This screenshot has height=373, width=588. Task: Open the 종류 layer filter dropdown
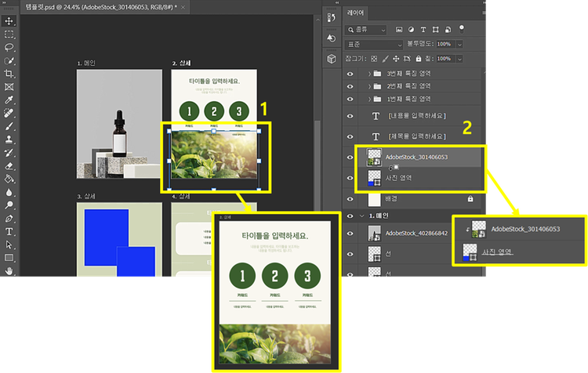[x=365, y=30]
